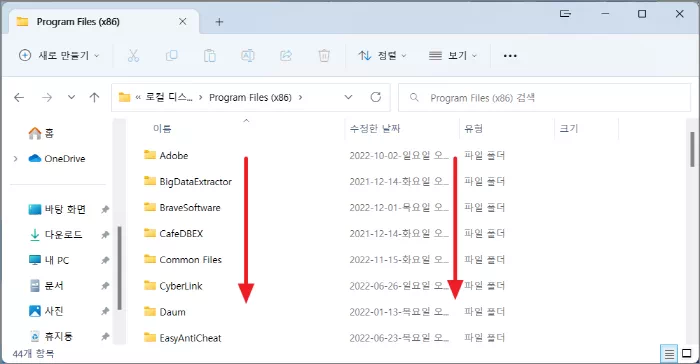This screenshot has width=700, height=364.
Task: Select the Program Files (x86) tab
Action: coord(104,21)
